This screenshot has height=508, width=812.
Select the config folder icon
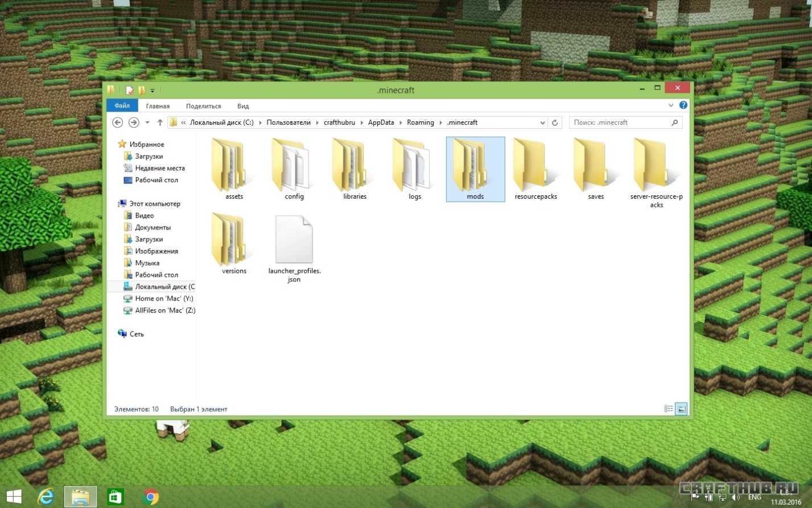290,166
